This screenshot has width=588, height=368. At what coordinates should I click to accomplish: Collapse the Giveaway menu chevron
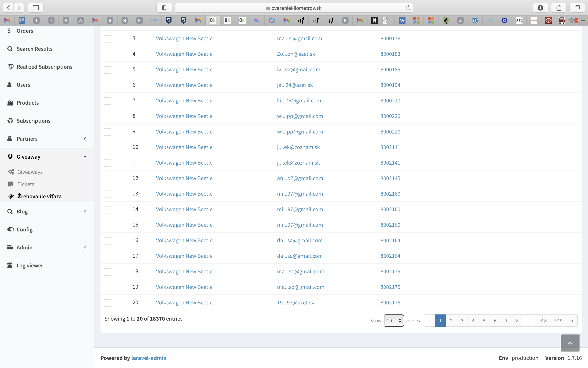(85, 156)
